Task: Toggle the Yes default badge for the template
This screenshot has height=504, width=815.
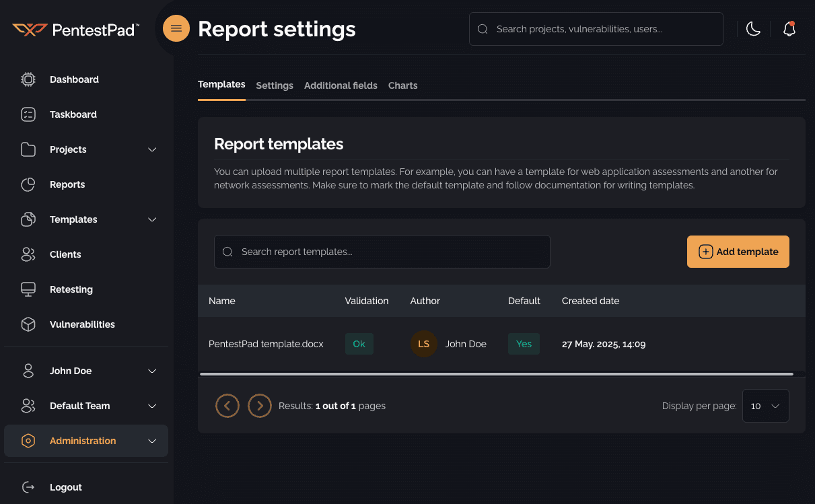Action: coord(524,344)
